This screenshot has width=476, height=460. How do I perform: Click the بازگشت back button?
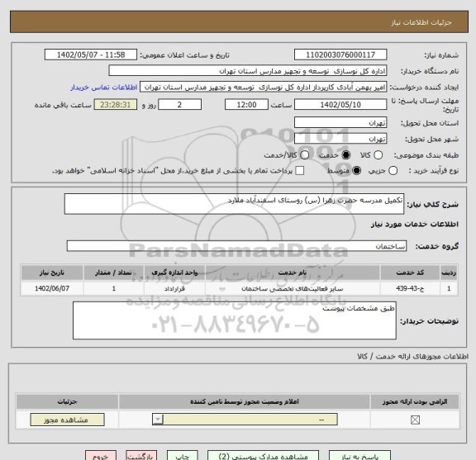coord(141,456)
